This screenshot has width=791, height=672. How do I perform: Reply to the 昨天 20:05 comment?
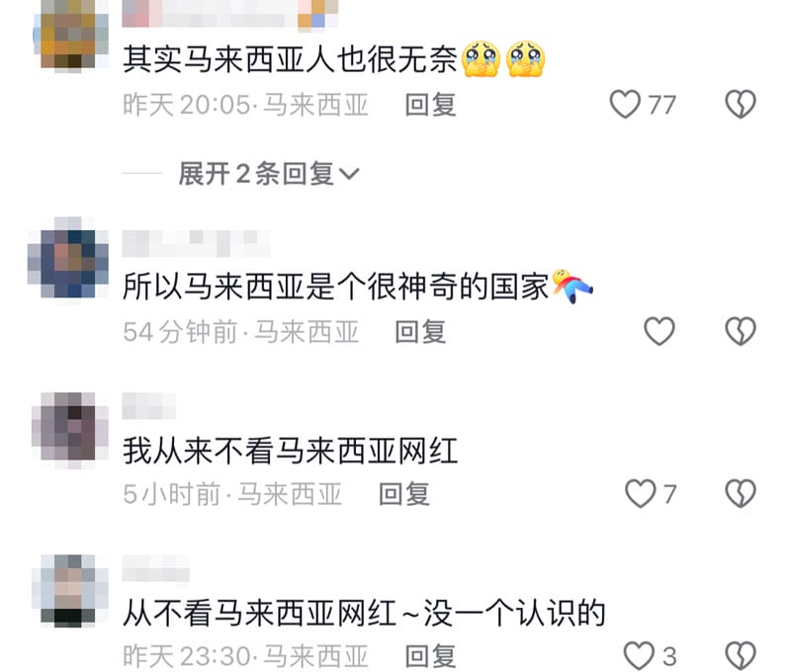click(x=430, y=105)
